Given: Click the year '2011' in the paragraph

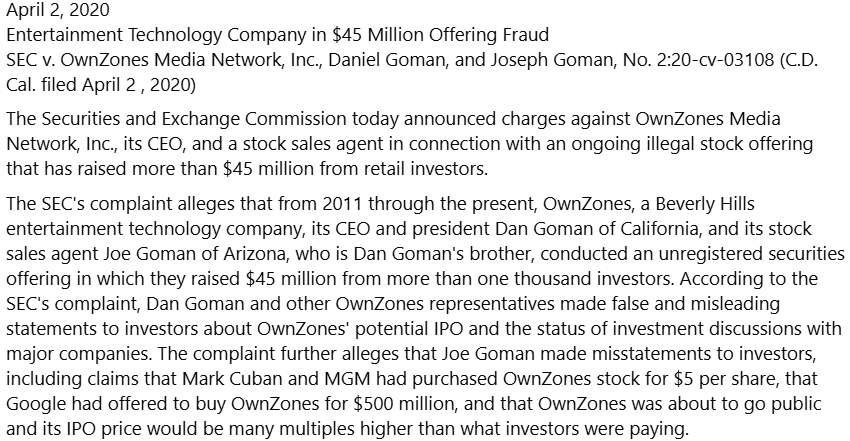Looking at the screenshot, I should 343,204.
